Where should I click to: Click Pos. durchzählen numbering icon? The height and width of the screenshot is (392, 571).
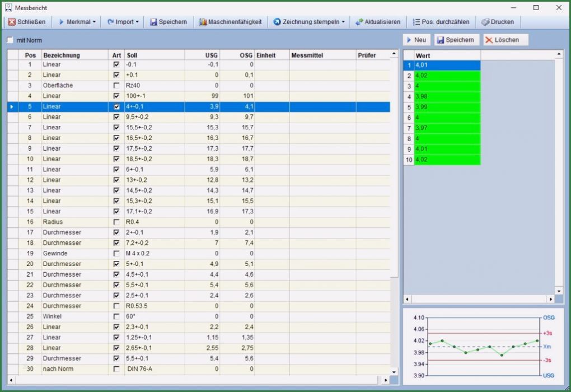(x=416, y=22)
